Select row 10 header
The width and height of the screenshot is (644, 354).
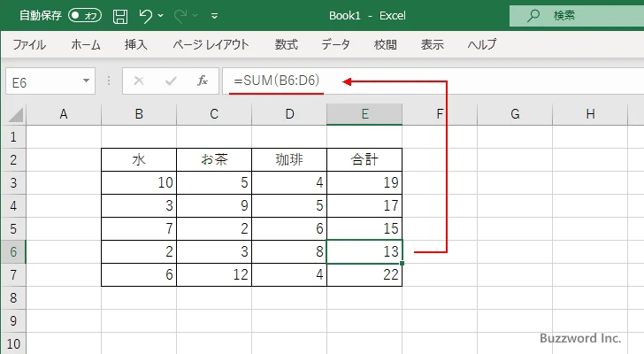pyautogui.click(x=13, y=343)
